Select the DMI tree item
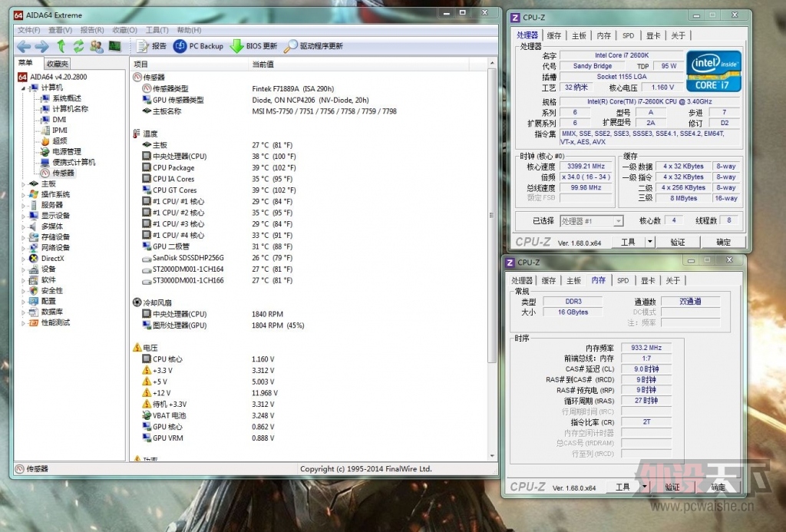 (53, 119)
